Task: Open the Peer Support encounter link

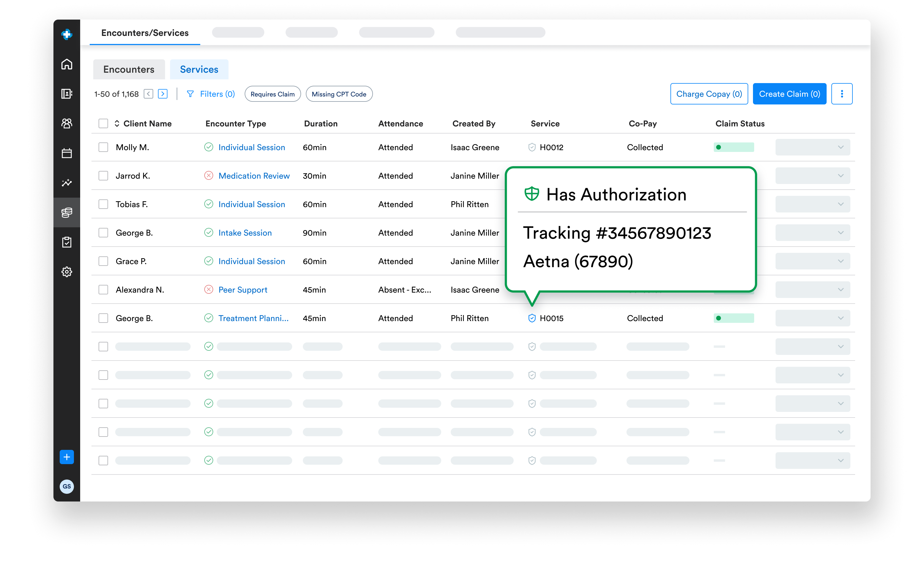Action: pyautogui.click(x=243, y=290)
